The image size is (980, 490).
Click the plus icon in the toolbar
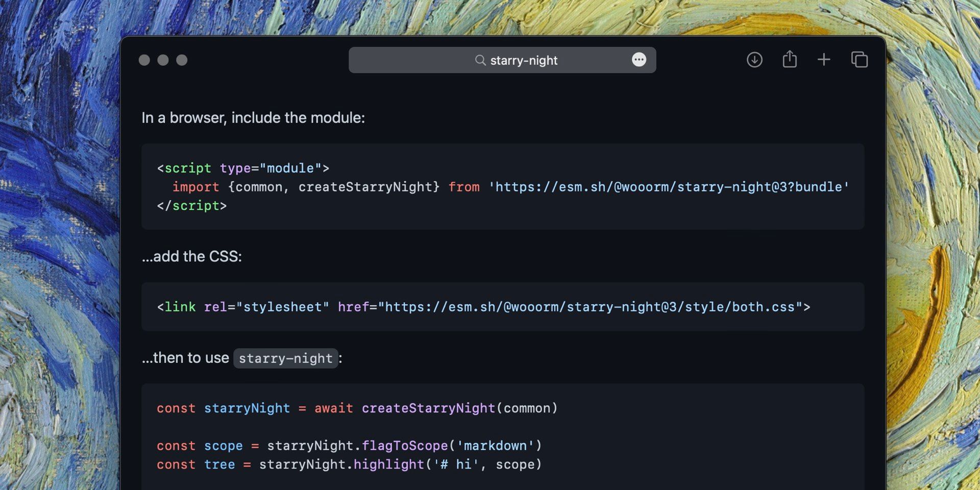point(824,60)
